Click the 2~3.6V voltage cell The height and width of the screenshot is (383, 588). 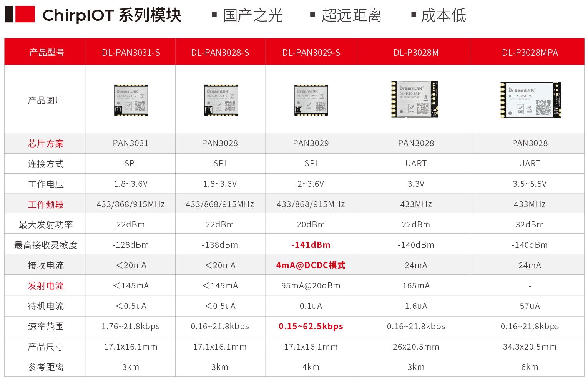[311, 184]
